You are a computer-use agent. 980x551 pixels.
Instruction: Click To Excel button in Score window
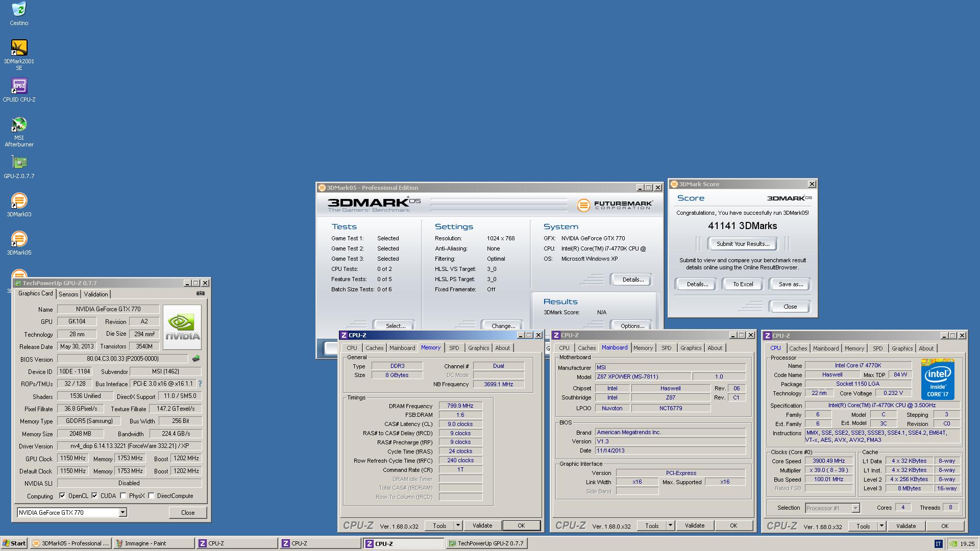click(x=743, y=284)
